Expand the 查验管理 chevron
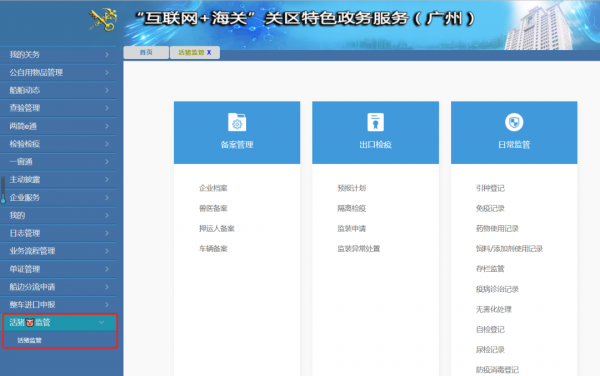 [107, 108]
